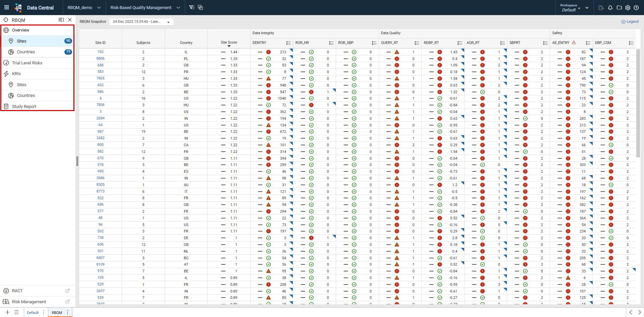
Task: Open QUERY_RT column list menu icon
Action: (417, 43)
